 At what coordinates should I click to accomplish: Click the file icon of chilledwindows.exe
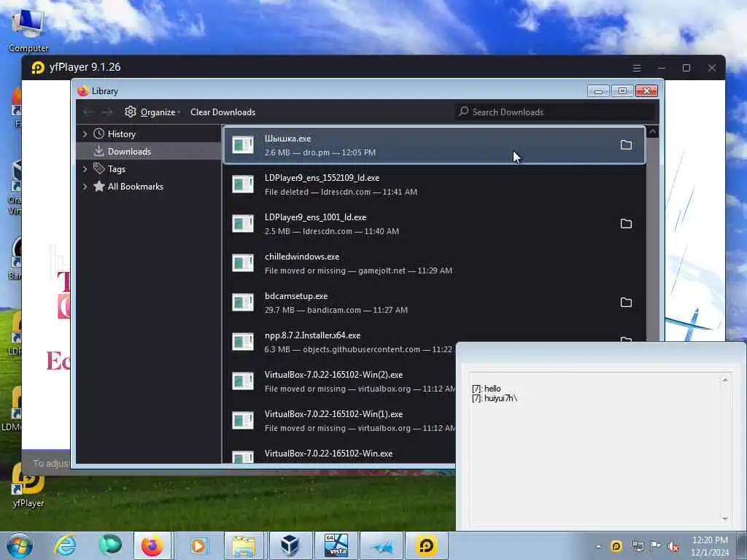coord(242,262)
